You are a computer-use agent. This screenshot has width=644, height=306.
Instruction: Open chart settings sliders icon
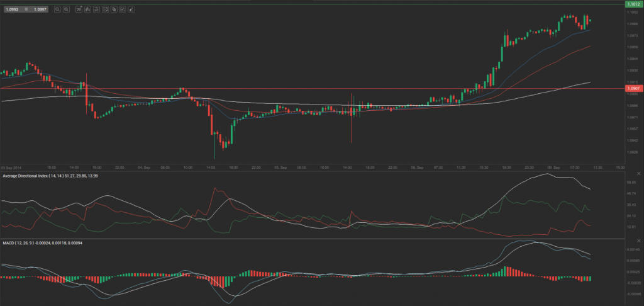96,9
